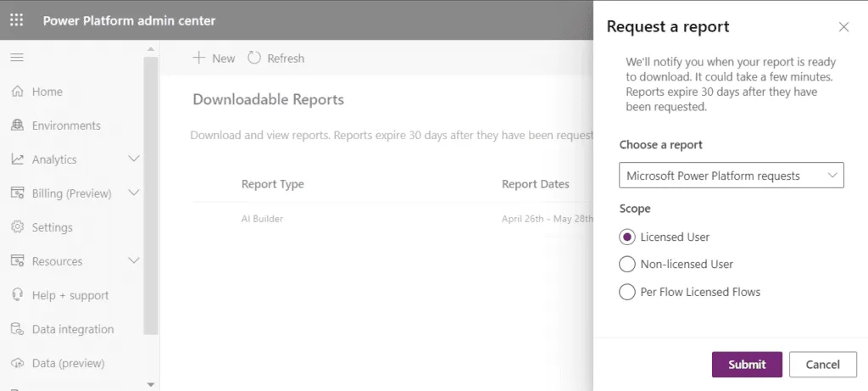Click the Help + support headset icon
Viewport: 868px width, 391px height.
click(17, 294)
